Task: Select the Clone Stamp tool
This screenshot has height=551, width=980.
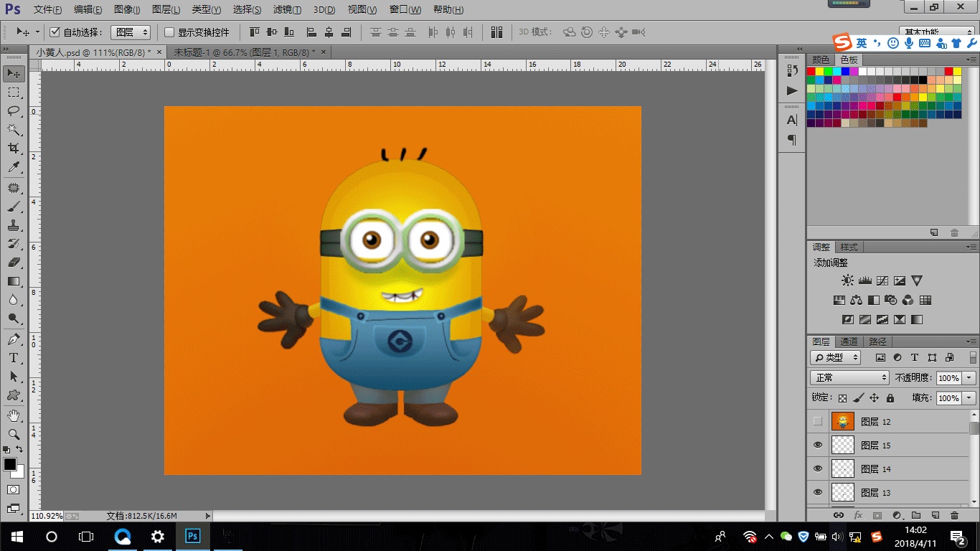Action: (x=14, y=225)
